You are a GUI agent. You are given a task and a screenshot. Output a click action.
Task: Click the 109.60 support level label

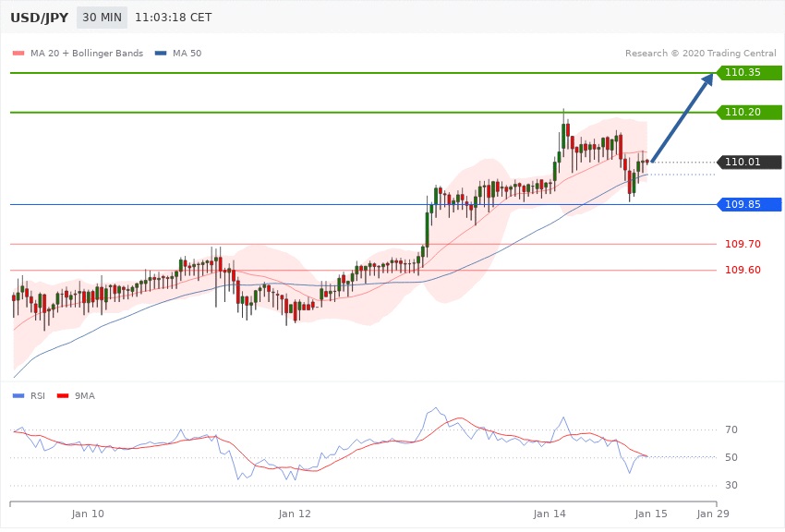click(x=743, y=271)
